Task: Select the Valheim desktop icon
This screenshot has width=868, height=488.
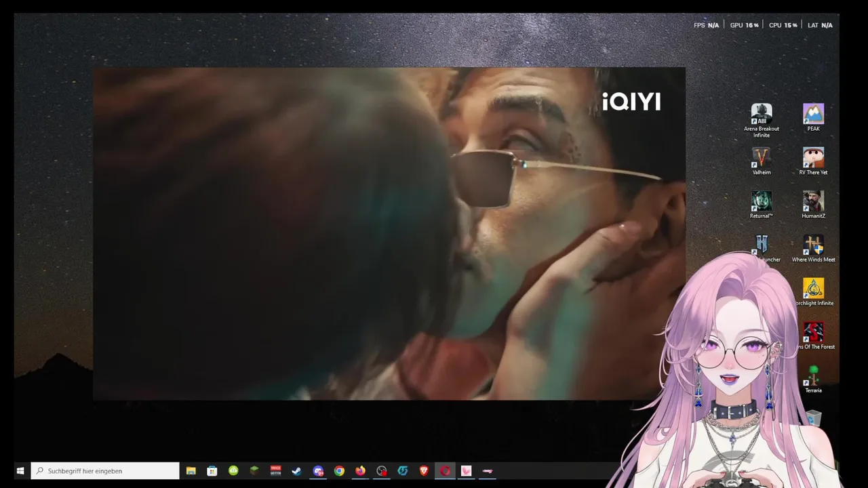Action: (x=761, y=161)
